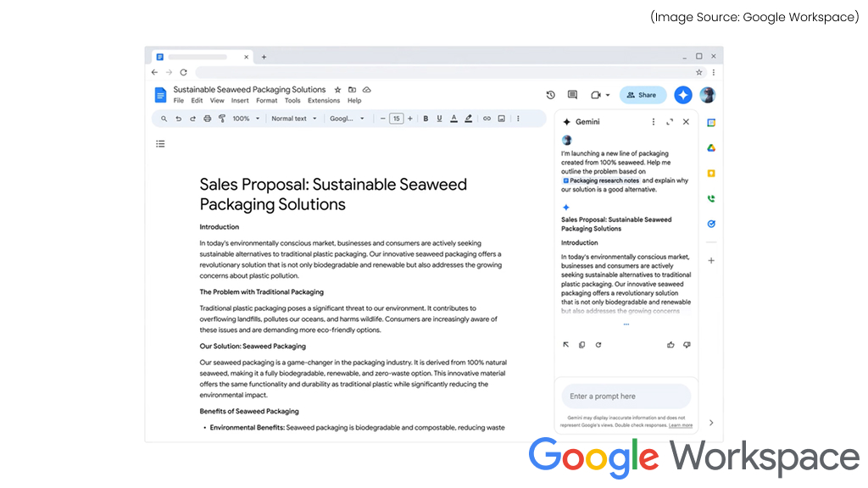Give the response a thumbs up
The height and width of the screenshot is (488, 868).
[670, 345]
